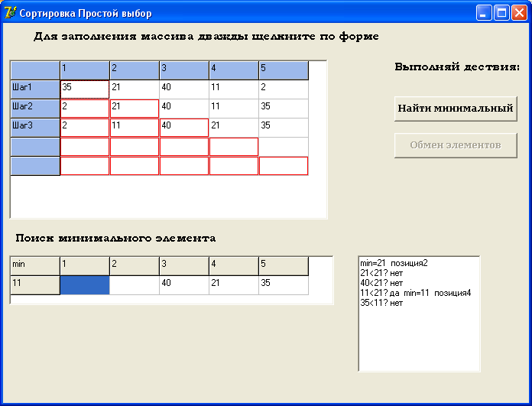Select red-bordered 40 in Шаг3 row

[184, 128]
